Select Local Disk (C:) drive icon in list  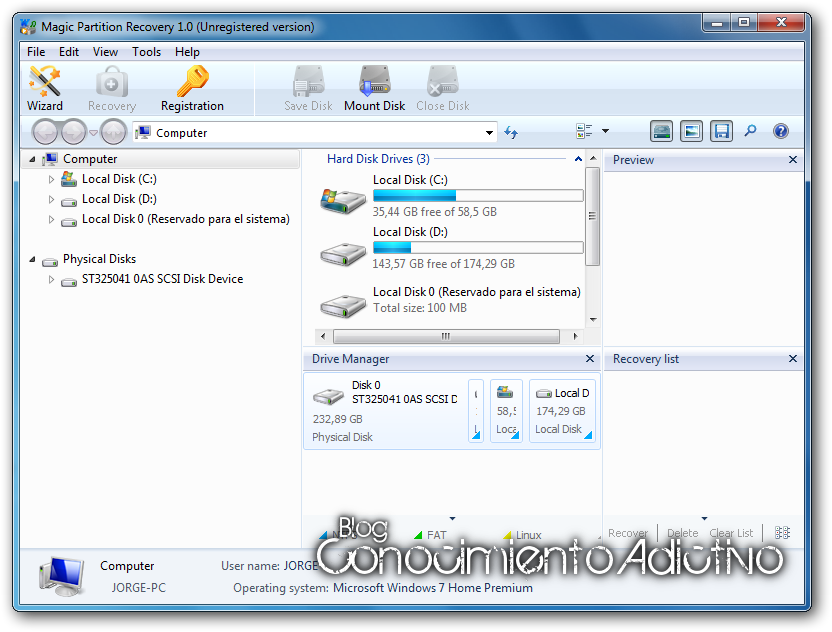pyautogui.click(x=343, y=201)
